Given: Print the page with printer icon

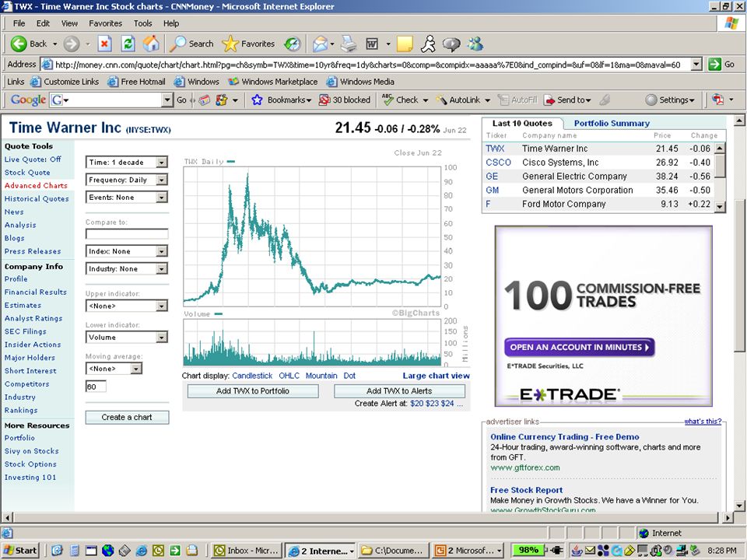Looking at the screenshot, I should [x=349, y=44].
